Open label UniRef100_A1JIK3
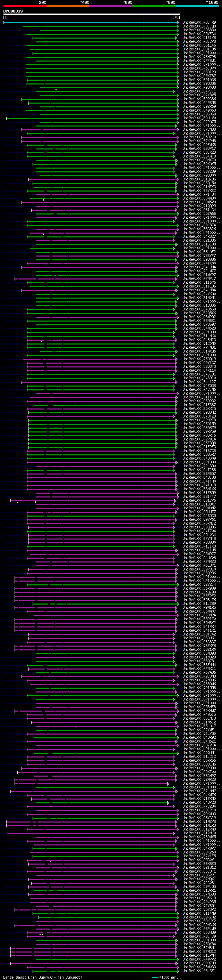This screenshot has width=222, height=980. point(199,546)
